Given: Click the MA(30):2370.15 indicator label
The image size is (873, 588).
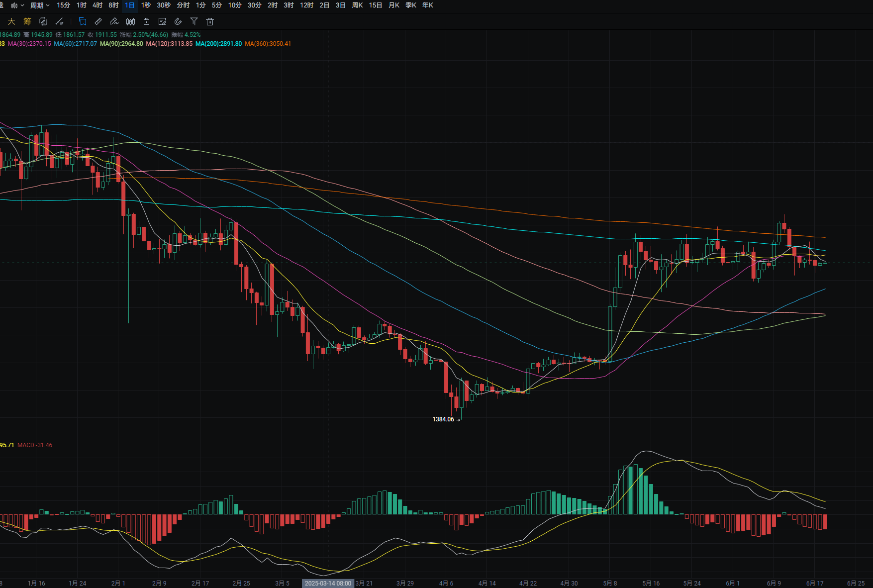Looking at the screenshot, I should pos(29,44).
